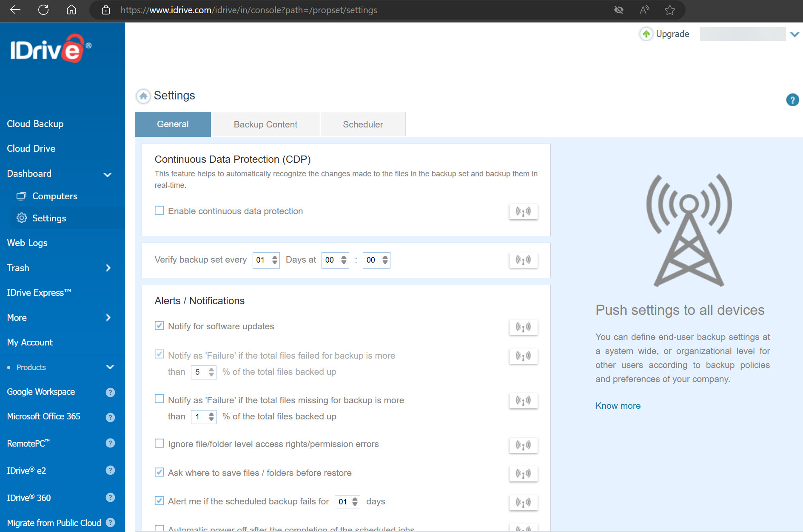Open Migrate from Public Cloud link

point(54,523)
